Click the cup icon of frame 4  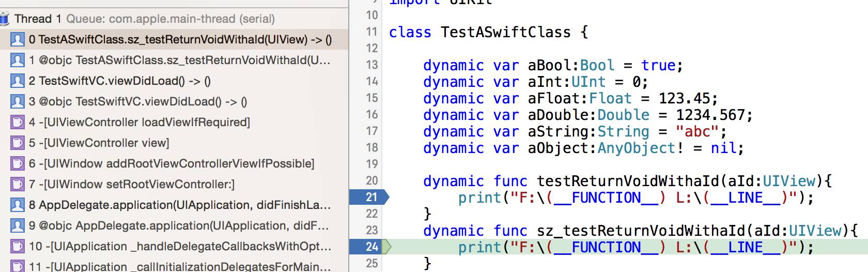point(18,122)
